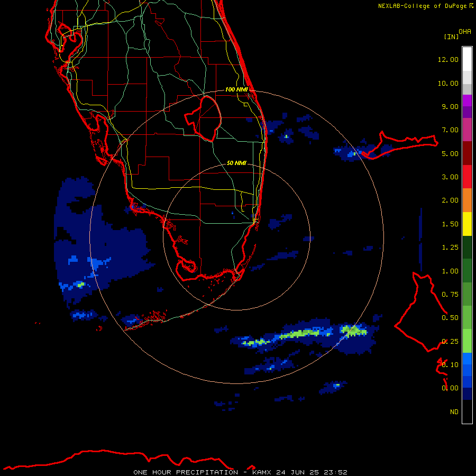Click the ND no-data legend label
476x476 pixels.
click(x=454, y=412)
